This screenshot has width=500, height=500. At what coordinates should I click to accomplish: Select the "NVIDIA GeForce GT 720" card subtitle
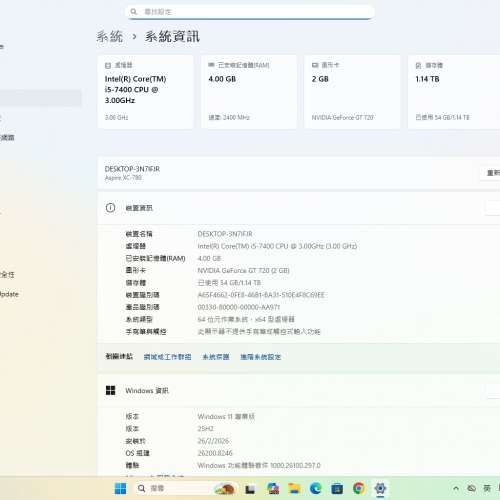pos(342,117)
